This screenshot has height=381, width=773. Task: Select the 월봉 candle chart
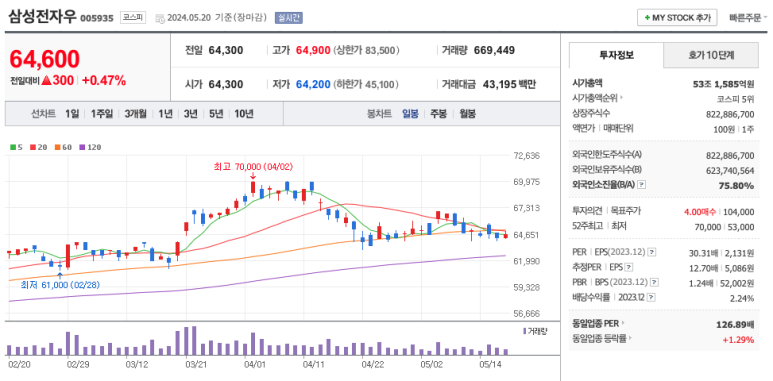(x=467, y=114)
